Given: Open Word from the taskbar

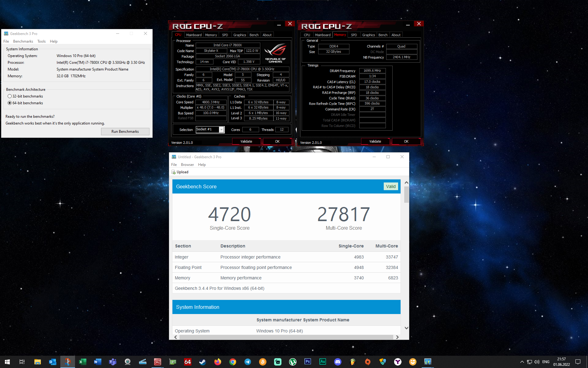Looking at the screenshot, I should pyautogui.click(x=97, y=362).
